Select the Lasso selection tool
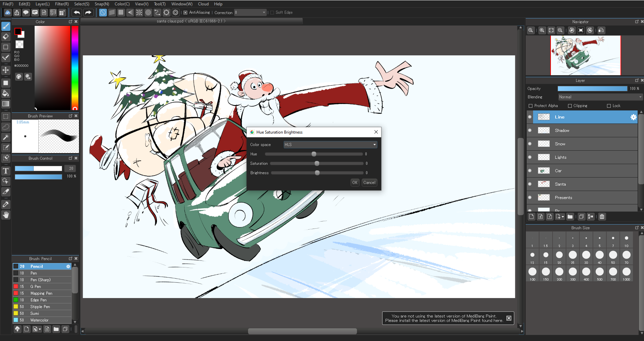This screenshot has height=341, width=644. (x=6, y=127)
